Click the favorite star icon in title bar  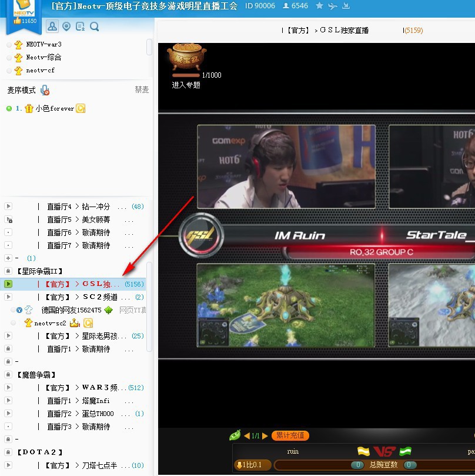click(x=319, y=5)
